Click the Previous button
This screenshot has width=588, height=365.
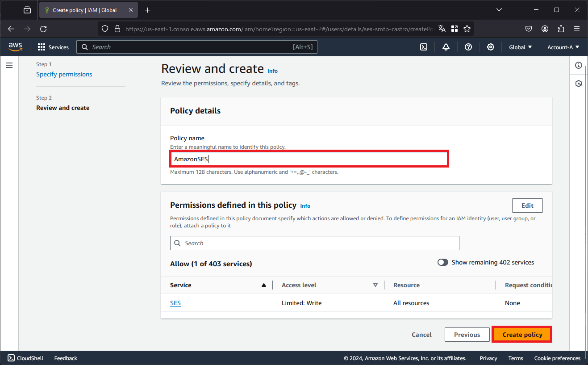467,335
